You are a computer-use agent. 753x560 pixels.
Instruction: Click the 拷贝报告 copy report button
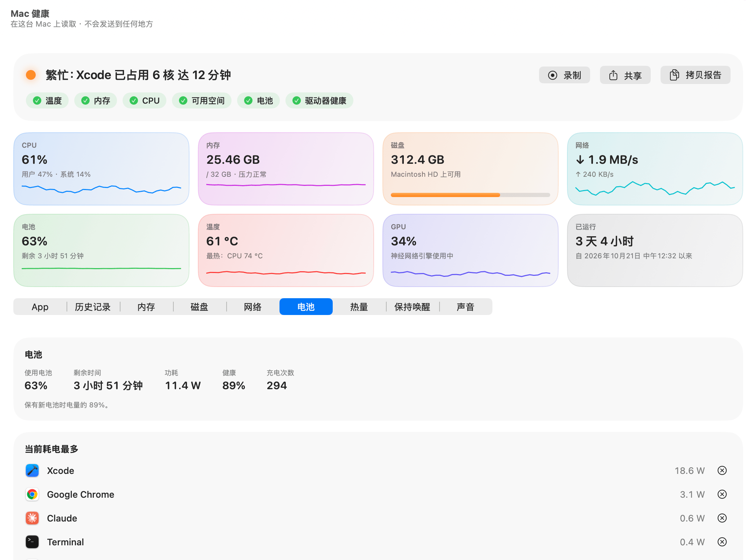pos(695,75)
